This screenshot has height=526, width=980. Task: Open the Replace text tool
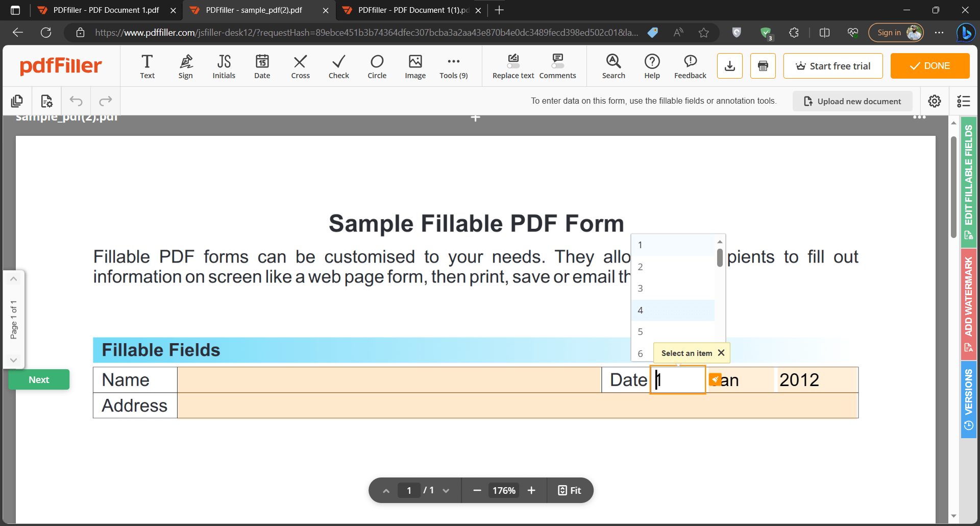(x=512, y=66)
